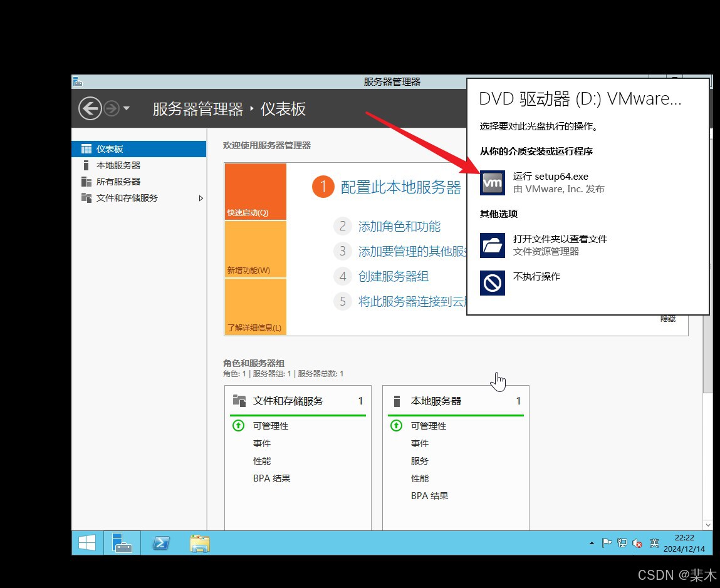Click the 英 input method indicator
Image resolution: width=720 pixels, height=588 pixels.
coord(654,543)
